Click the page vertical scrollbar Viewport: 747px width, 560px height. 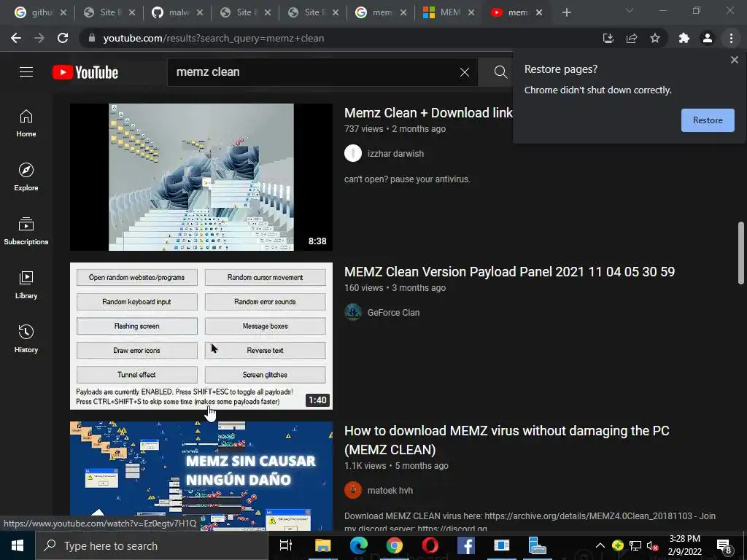pos(741,253)
